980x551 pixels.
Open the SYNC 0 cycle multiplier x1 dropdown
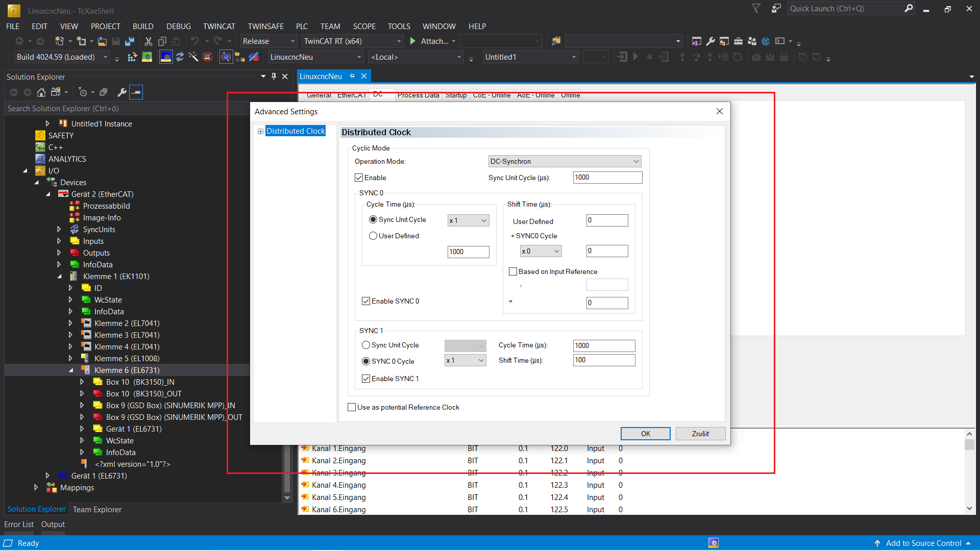coord(469,220)
